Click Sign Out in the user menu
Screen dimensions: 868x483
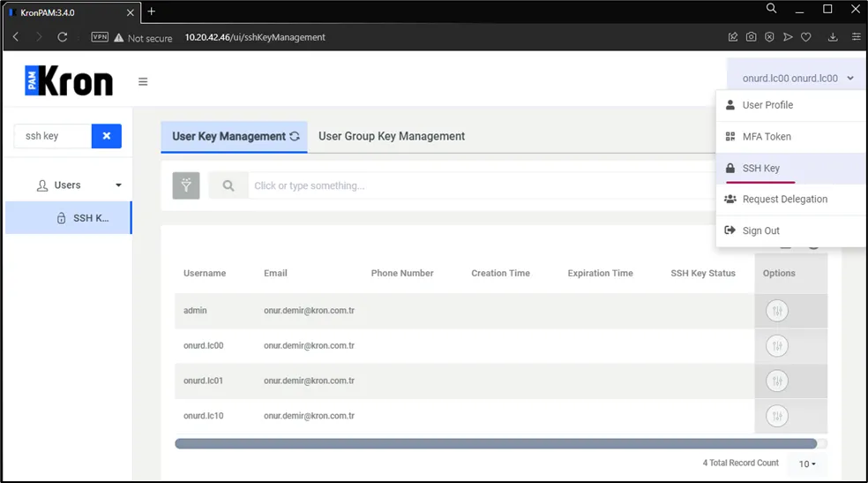[760, 230]
